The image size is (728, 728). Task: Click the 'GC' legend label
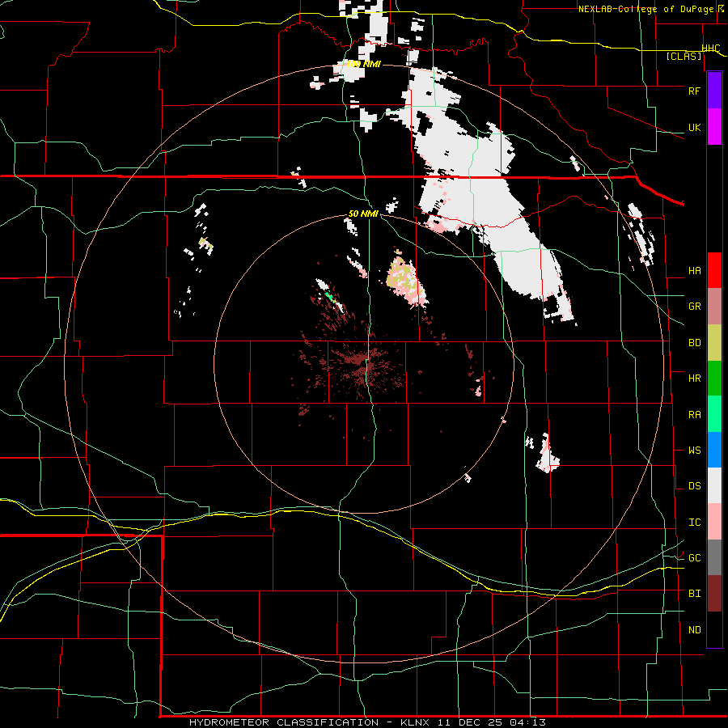coord(694,558)
